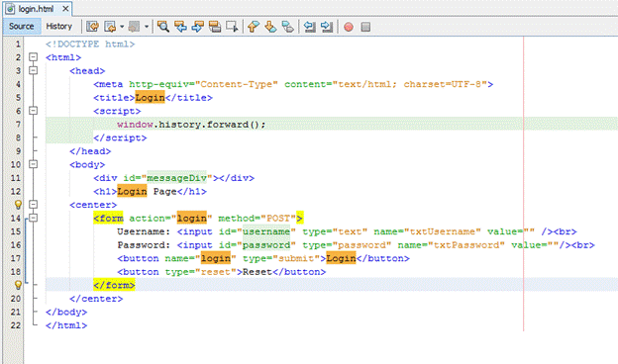This screenshot has height=364, width=618.
Task: Click the highlighted Login in title tag
Action: point(150,98)
